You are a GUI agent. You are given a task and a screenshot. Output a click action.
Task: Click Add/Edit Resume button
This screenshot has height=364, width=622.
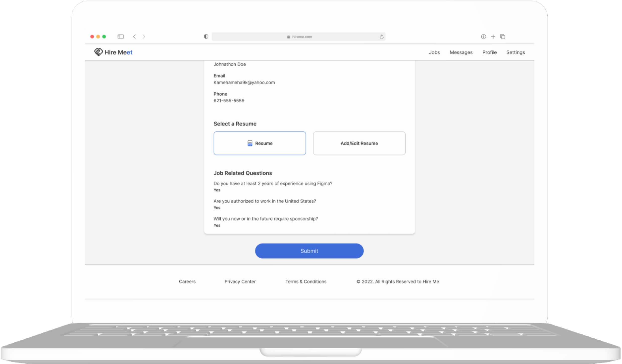[359, 143]
